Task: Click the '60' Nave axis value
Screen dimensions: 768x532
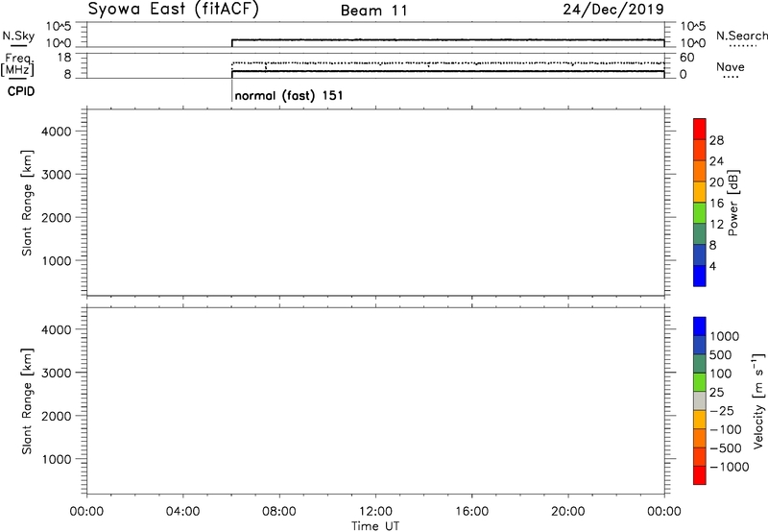Action: 687,58
